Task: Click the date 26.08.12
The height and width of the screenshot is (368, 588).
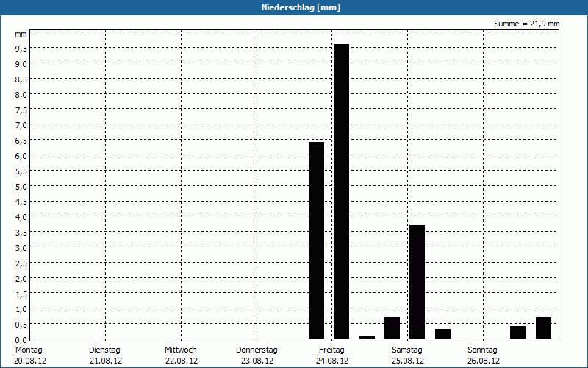Action: tap(484, 361)
